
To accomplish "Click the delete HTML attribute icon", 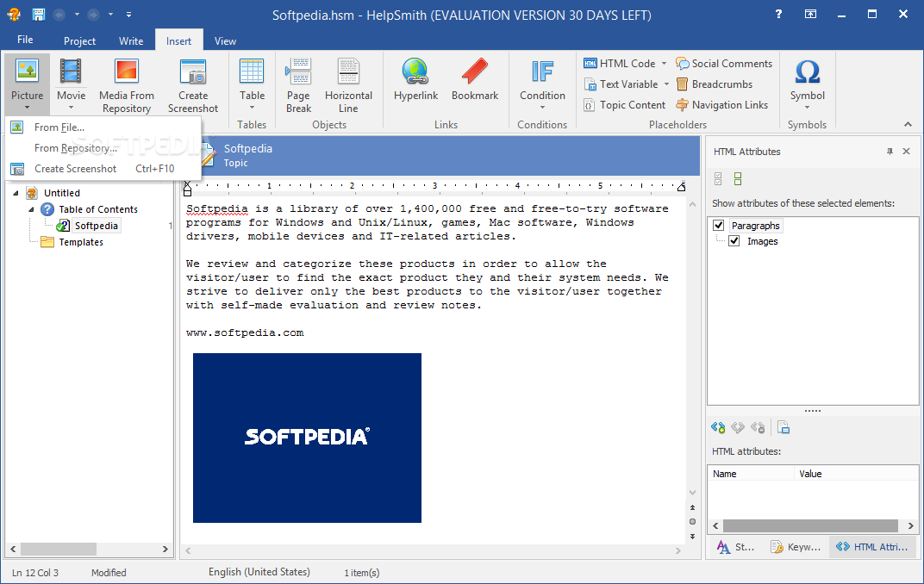I will pyautogui.click(x=758, y=427).
